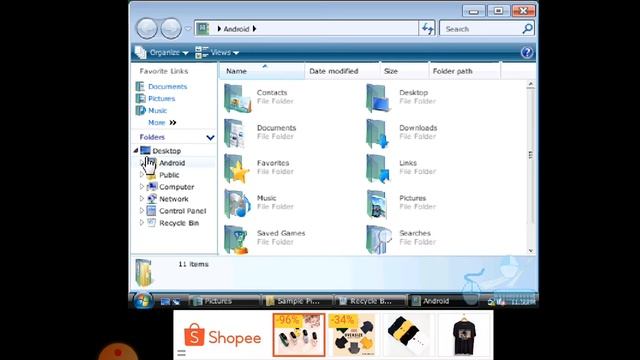The width and height of the screenshot is (640, 360).
Task: Sort by Size column header
Action: (404, 71)
